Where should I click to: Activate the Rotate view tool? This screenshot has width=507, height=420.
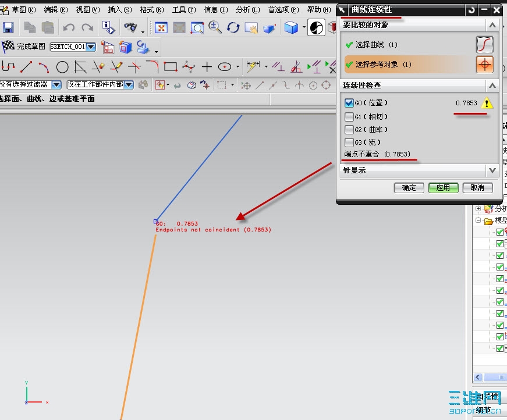click(x=233, y=27)
